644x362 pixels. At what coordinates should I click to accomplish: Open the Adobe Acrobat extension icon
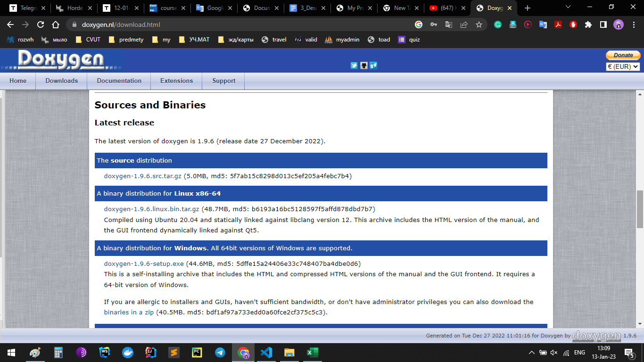(558, 25)
